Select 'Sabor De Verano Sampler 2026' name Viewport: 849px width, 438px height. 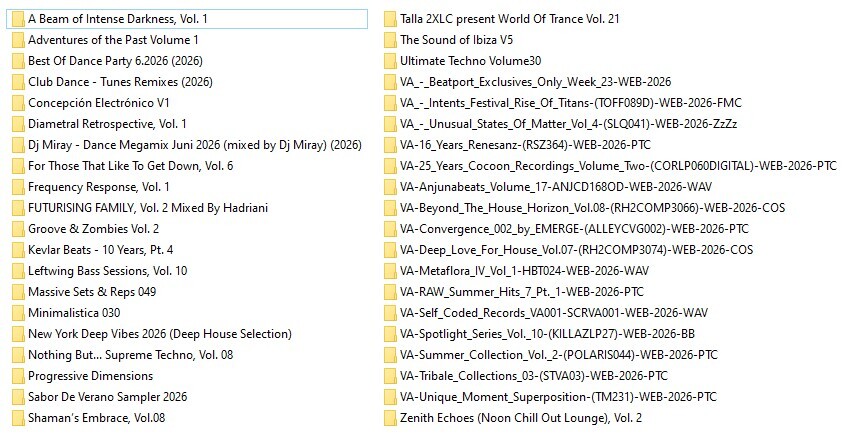(x=108, y=397)
